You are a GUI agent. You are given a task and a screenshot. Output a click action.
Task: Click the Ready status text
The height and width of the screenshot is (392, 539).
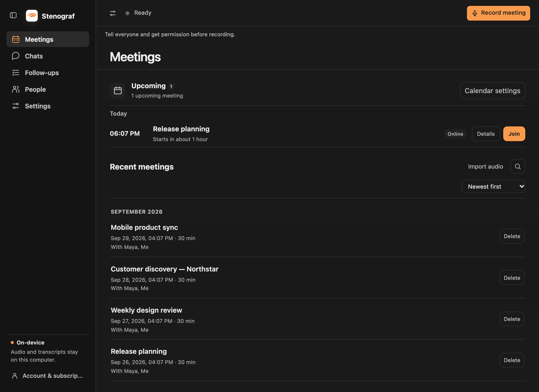click(x=143, y=13)
